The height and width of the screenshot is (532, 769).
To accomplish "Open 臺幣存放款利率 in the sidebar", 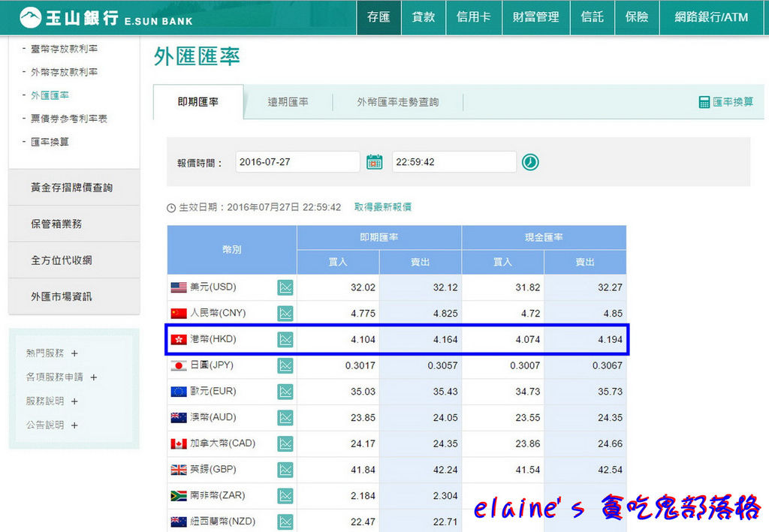I will click(x=65, y=49).
